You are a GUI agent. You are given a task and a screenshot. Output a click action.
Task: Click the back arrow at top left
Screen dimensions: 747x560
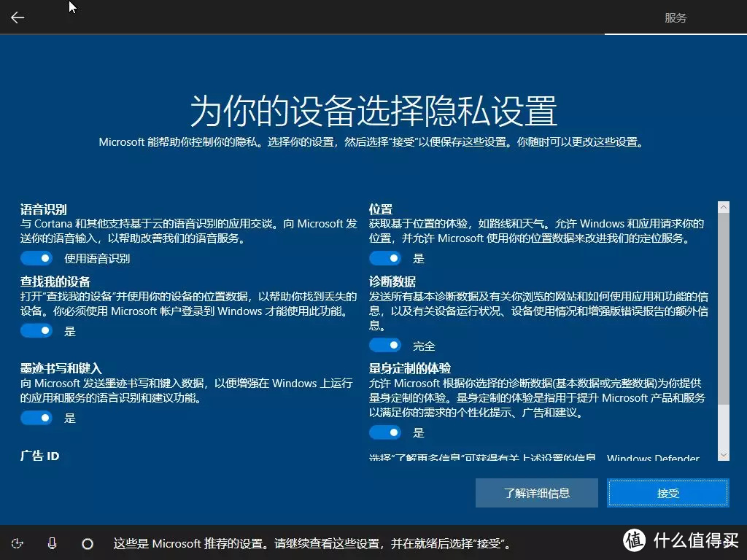click(x=17, y=17)
